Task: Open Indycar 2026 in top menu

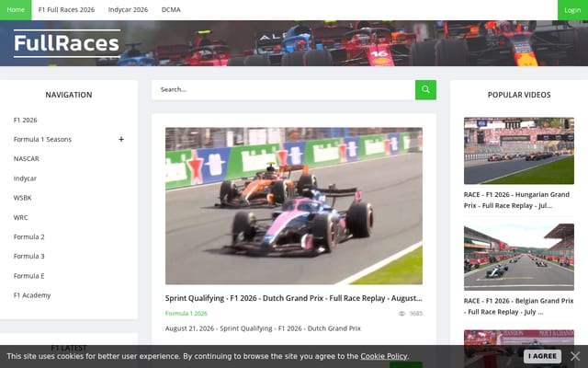Action: tap(128, 10)
